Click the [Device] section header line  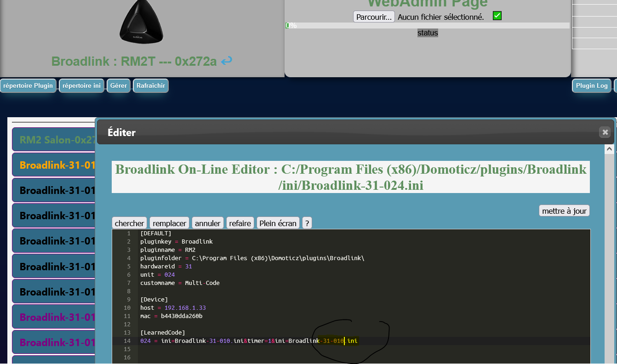pyautogui.click(x=154, y=299)
